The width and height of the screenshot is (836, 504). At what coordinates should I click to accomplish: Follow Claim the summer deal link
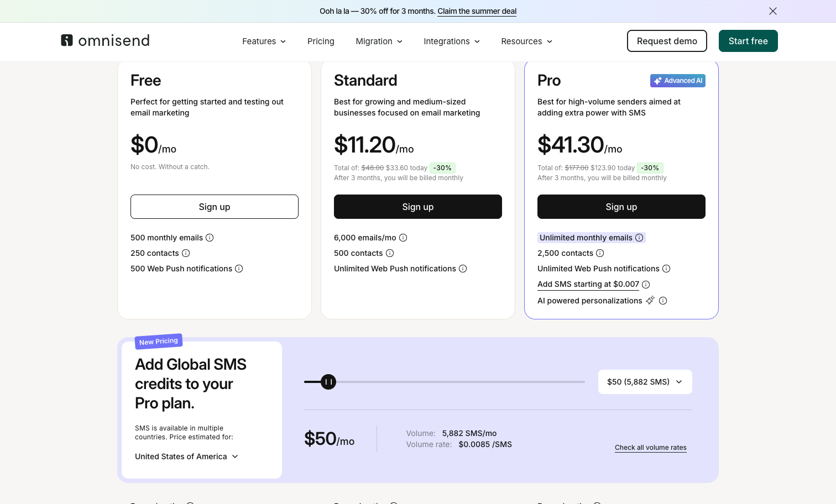pyautogui.click(x=477, y=11)
